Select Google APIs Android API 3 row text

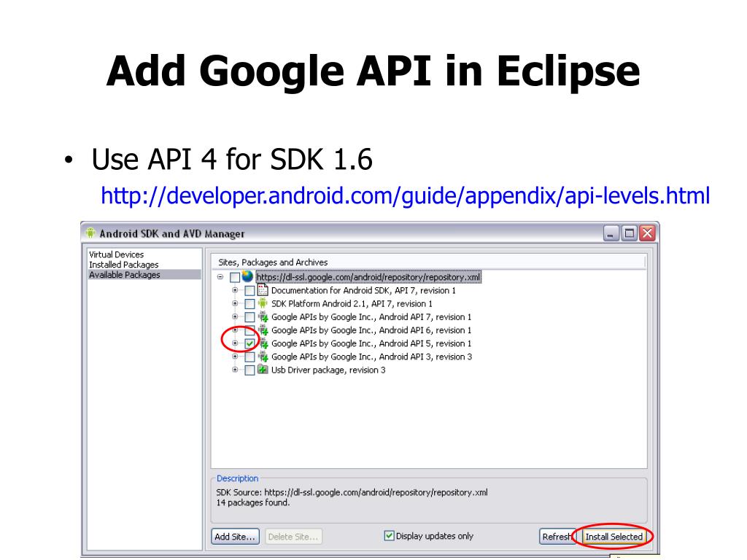click(x=371, y=357)
